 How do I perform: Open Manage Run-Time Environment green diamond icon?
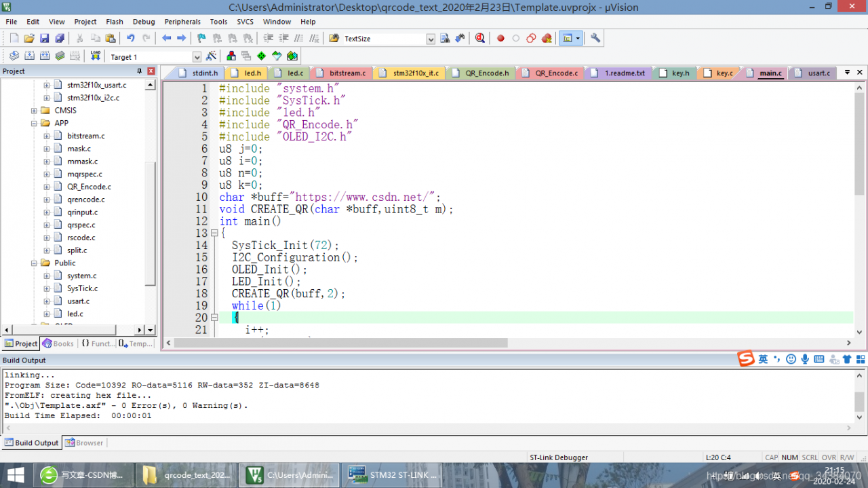(261, 56)
